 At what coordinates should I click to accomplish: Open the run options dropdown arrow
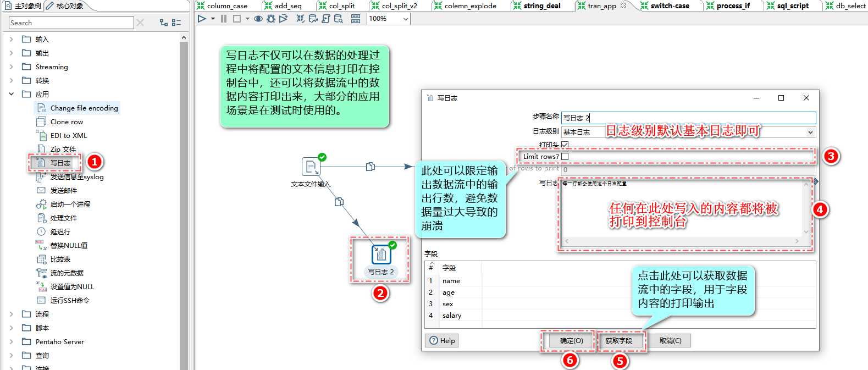pyautogui.click(x=213, y=19)
